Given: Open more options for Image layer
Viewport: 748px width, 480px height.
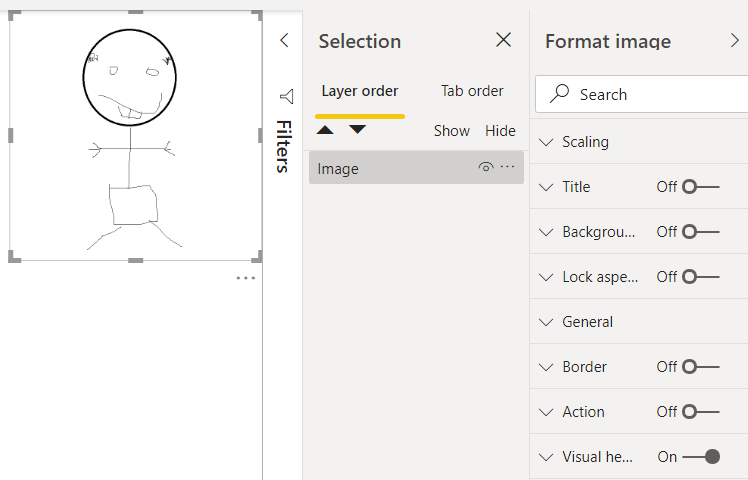Looking at the screenshot, I should 508,168.
